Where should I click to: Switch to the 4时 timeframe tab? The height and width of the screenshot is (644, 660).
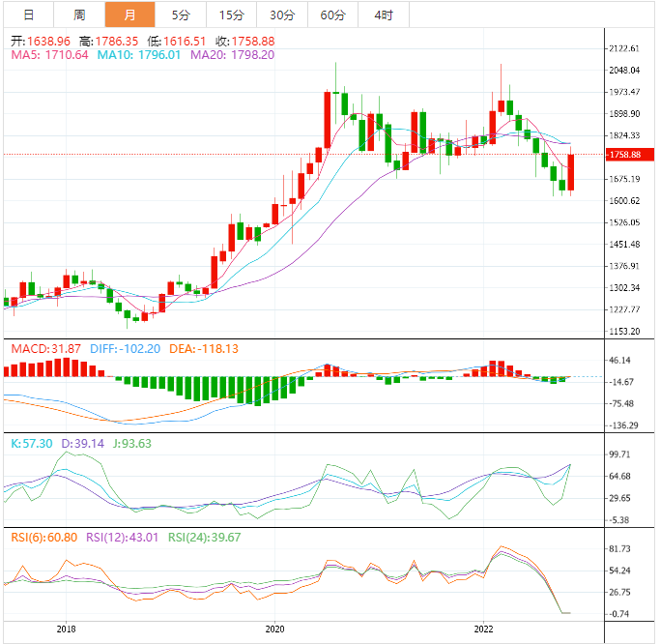click(x=383, y=15)
